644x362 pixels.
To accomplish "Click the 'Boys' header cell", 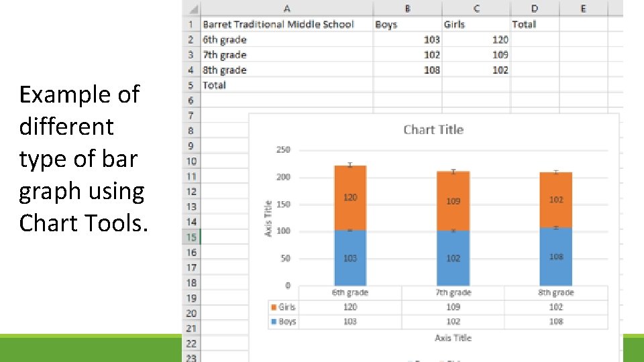I will coord(407,24).
